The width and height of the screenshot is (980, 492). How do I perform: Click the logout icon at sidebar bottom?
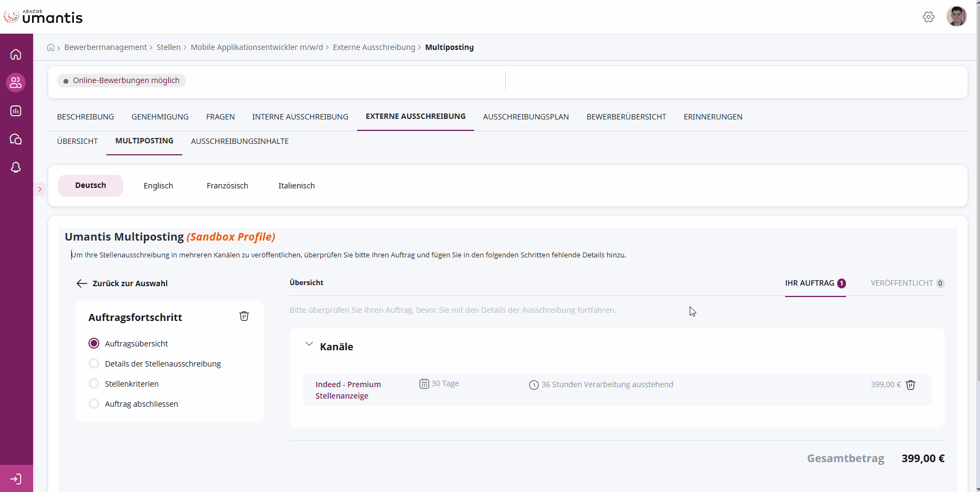pyautogui.click(x=16, y=479)
